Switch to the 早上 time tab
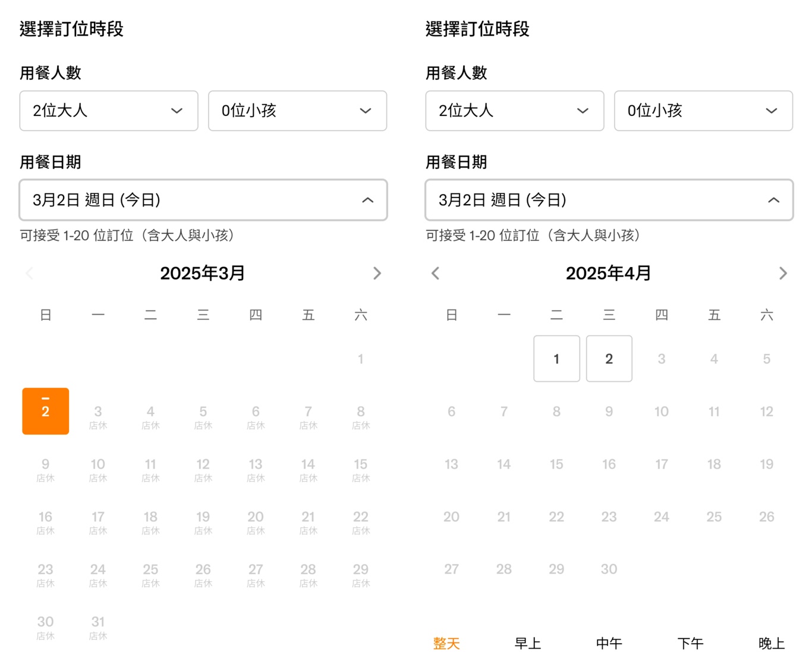 pyautogui.click(x=528, y=643)
